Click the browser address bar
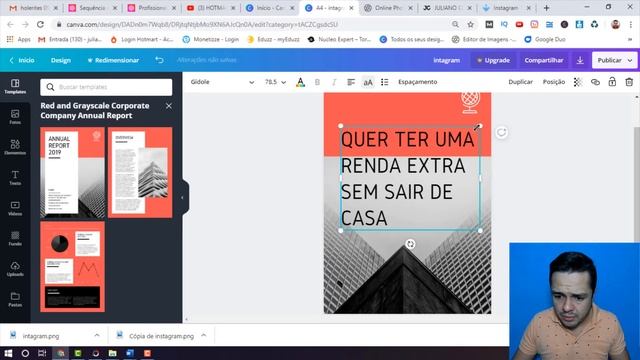The width and height of the screenshot is (640, 360). (x=253, y=24)
